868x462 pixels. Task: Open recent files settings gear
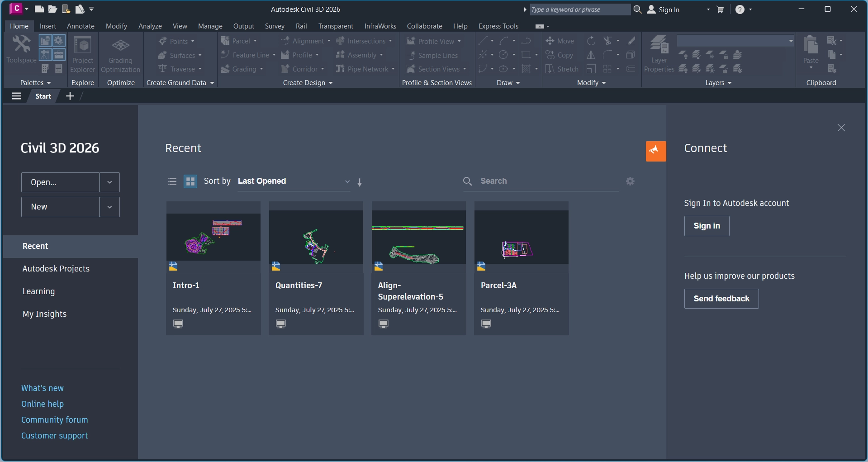point(630,181)
